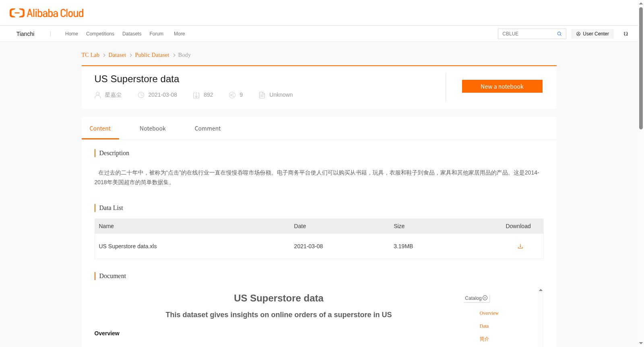This screenshot has height=347, width=644.
Task: Click the Download column header
Action: [518, 226]
